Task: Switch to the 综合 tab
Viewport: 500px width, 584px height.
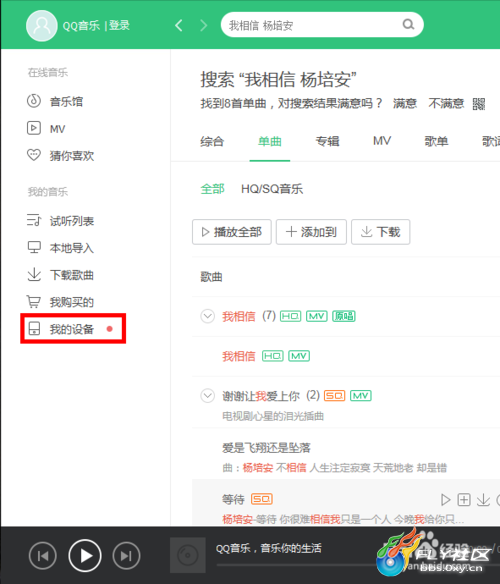Action: [212, 141]
